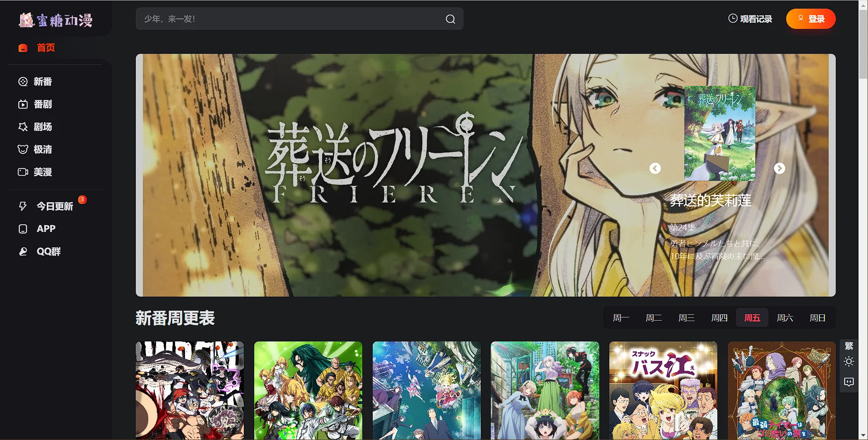
Task: Open the スナックバス江 anime thumbnail
Action: pos(663,390)
